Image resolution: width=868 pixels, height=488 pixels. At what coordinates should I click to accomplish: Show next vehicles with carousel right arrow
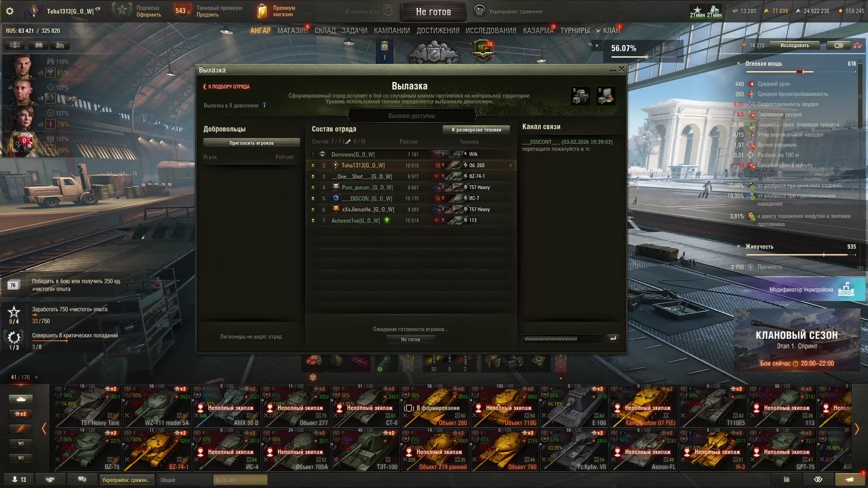(x=857, y=429)
